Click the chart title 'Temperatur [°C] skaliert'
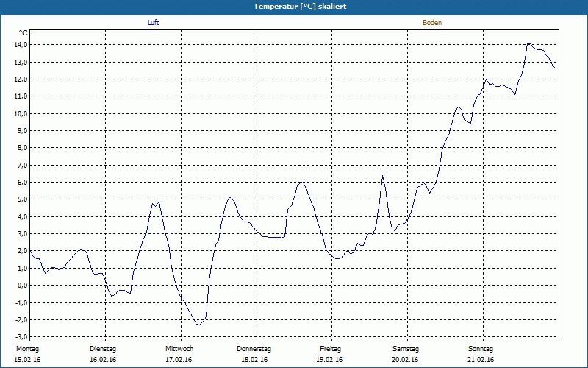Screen dimensions: 588x368 [x=300, y=7]
